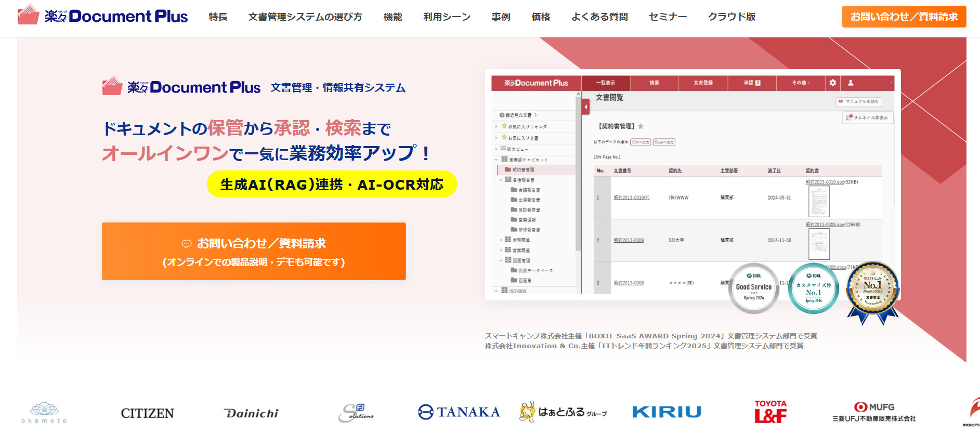Open the 価格 navigation item
Viewport: 980px width, 435px height.
pyautogui.click(x=541, y=17)
